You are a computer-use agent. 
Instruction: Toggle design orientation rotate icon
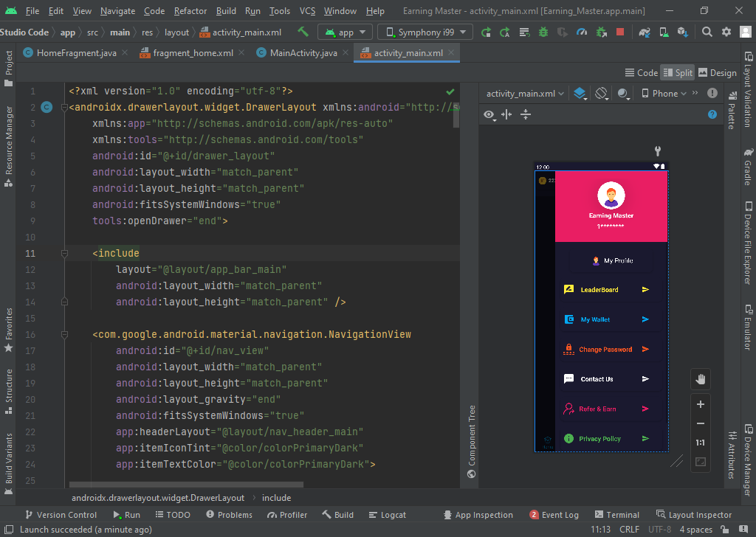pos(601,94)
